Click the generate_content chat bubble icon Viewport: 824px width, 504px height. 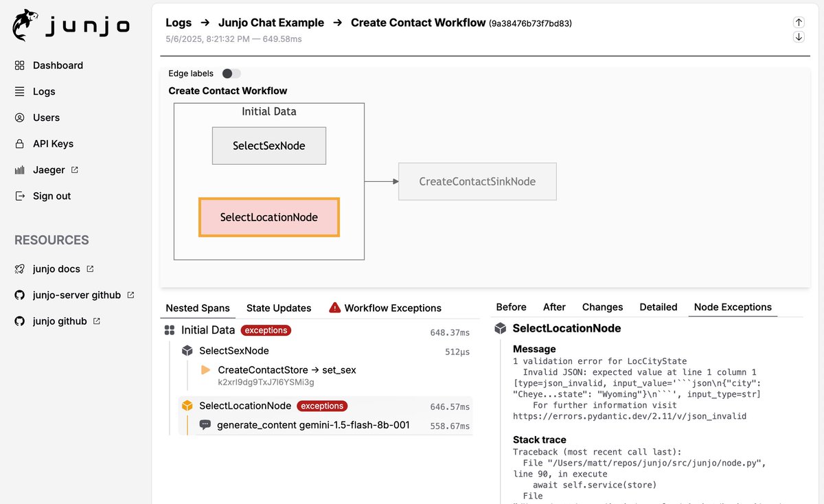tap(205, 425)
